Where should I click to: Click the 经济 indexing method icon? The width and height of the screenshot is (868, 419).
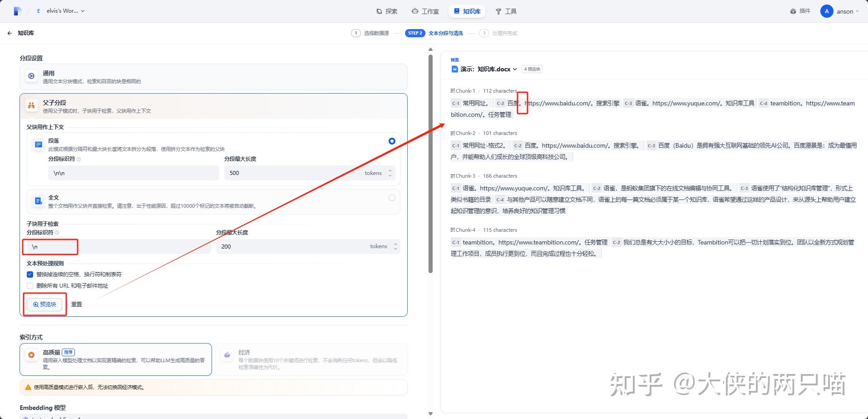(227, 355)
